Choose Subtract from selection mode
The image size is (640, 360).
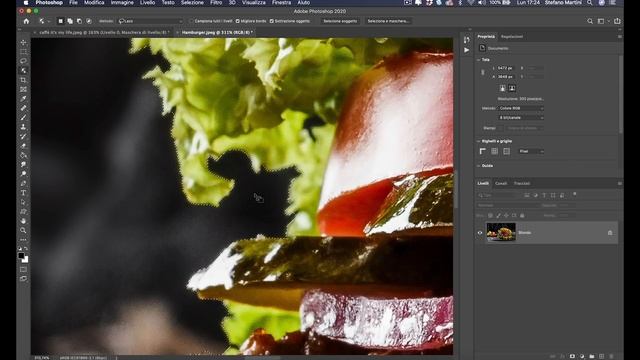click(79, 21)
